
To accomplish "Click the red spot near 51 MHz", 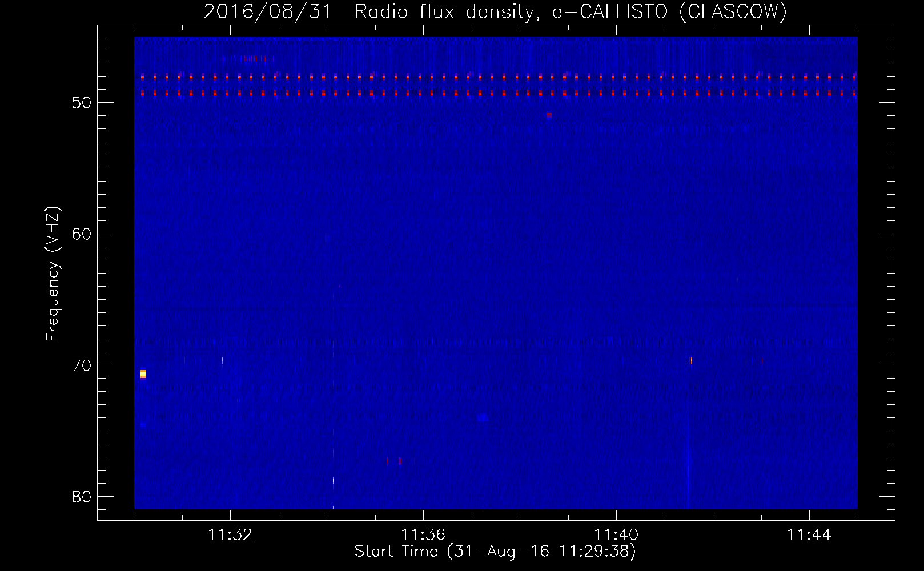I will 549,115.
